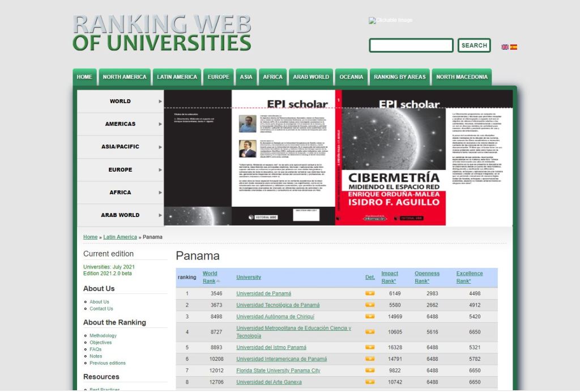The image size is (580, 392).
Task: Sort table by World Rank column
Action: point(210,277)
